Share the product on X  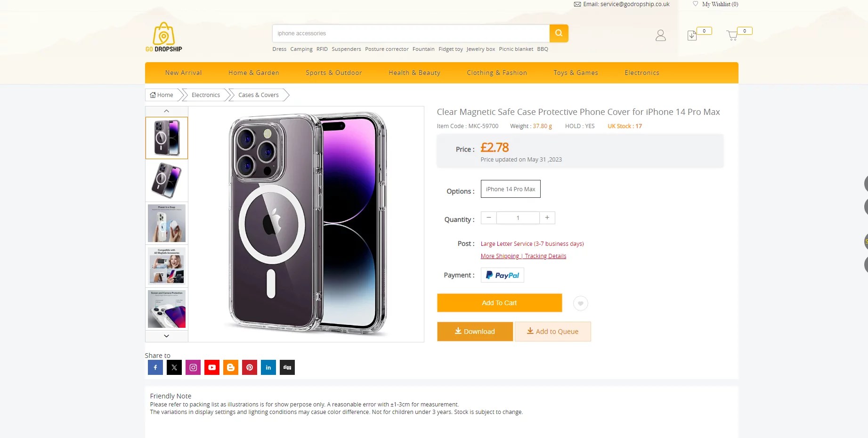click(x=174, y=367)
